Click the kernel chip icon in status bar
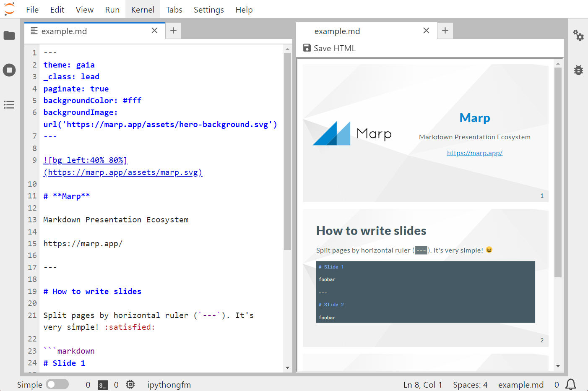The image size is (588, 391). coord(130,384)
